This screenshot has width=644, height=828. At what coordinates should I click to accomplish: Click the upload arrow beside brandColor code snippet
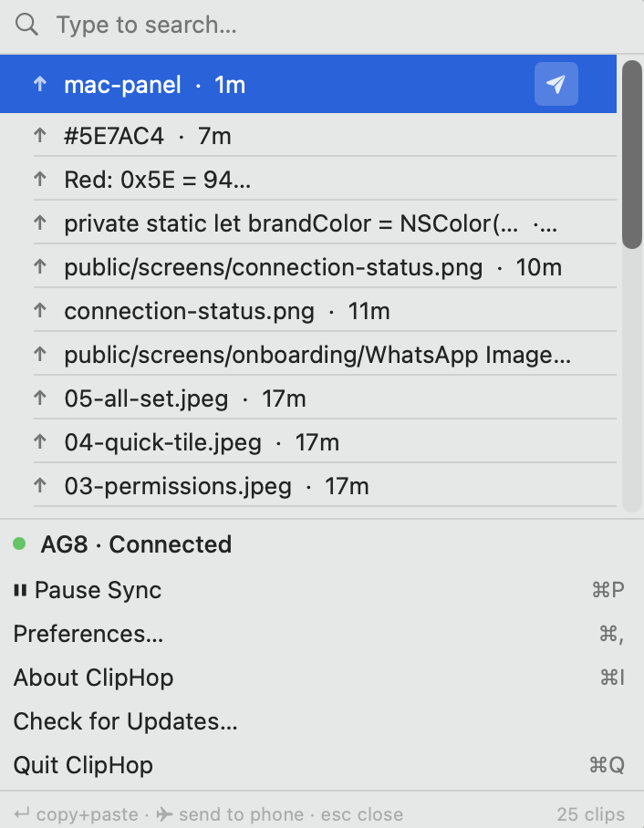click(x=40, y=223)
